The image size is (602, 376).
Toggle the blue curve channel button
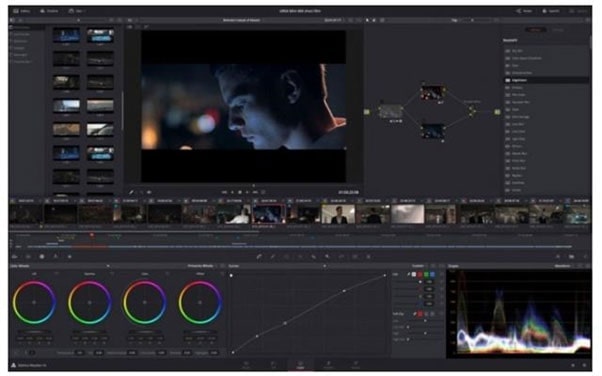[x=432, y=274]
